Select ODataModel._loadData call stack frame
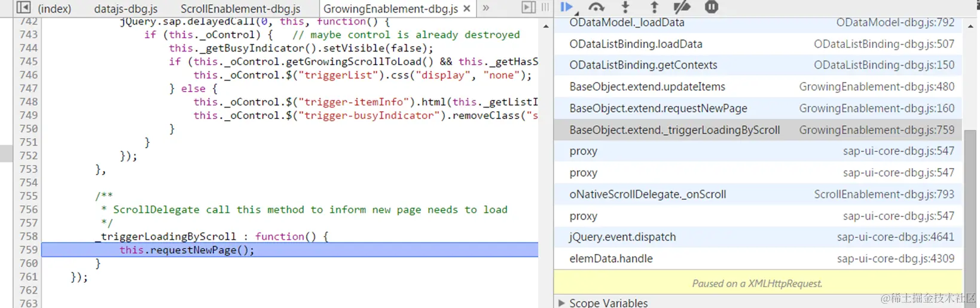 tap(758, 23)
